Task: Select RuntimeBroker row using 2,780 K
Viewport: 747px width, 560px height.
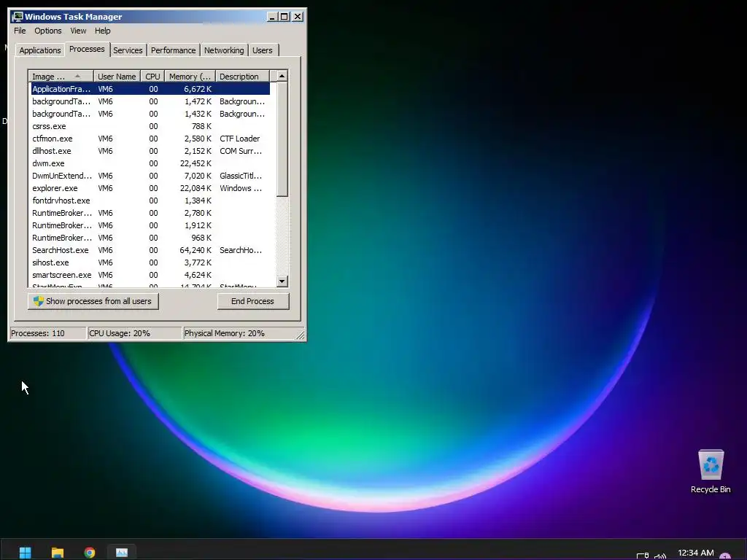Action: tap(150, 213)
